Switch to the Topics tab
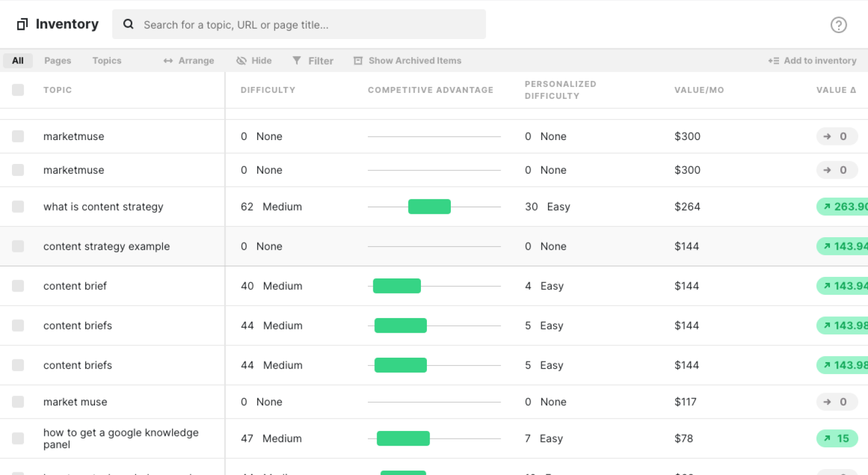This screenshot has height=475, width=868. [x=106, y=61]
